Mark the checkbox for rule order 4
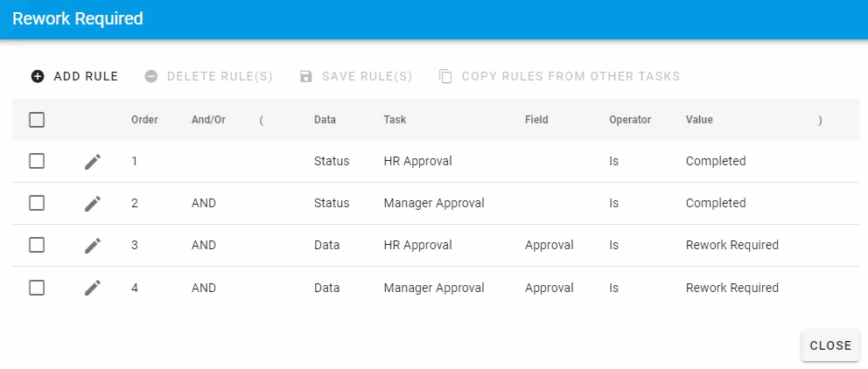 37,288
